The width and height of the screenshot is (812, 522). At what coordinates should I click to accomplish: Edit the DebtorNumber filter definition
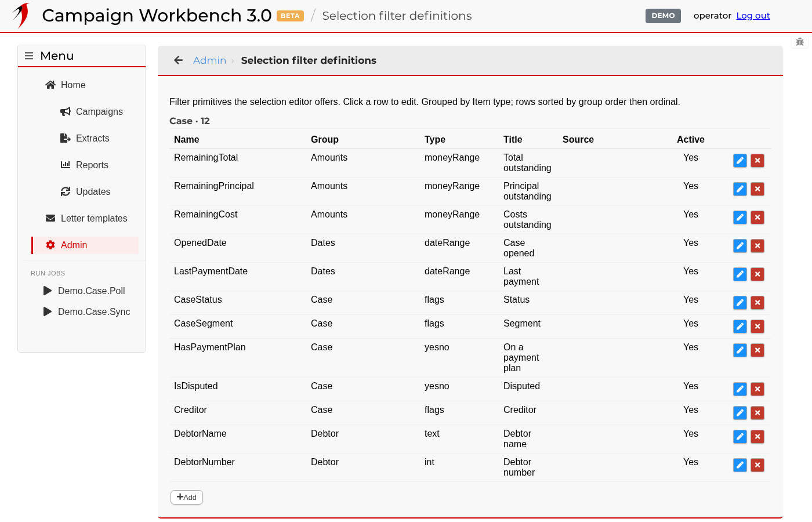[740, 465]
